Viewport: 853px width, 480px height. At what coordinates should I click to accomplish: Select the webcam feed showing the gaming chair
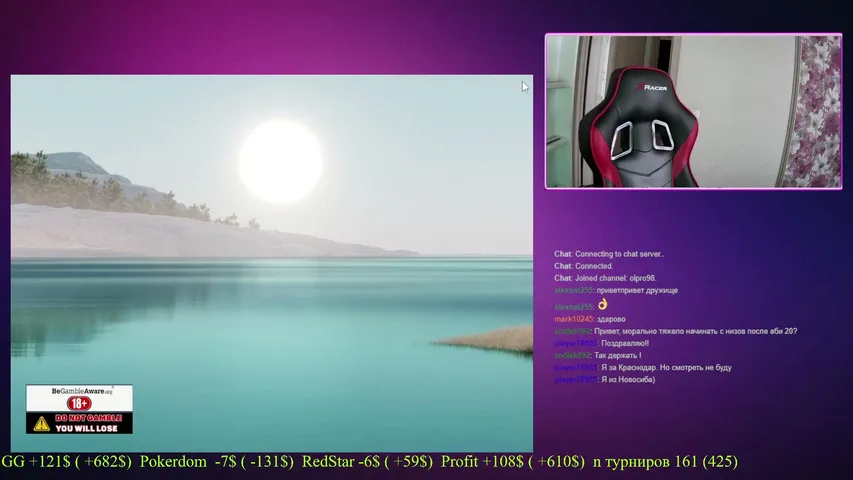694,112
